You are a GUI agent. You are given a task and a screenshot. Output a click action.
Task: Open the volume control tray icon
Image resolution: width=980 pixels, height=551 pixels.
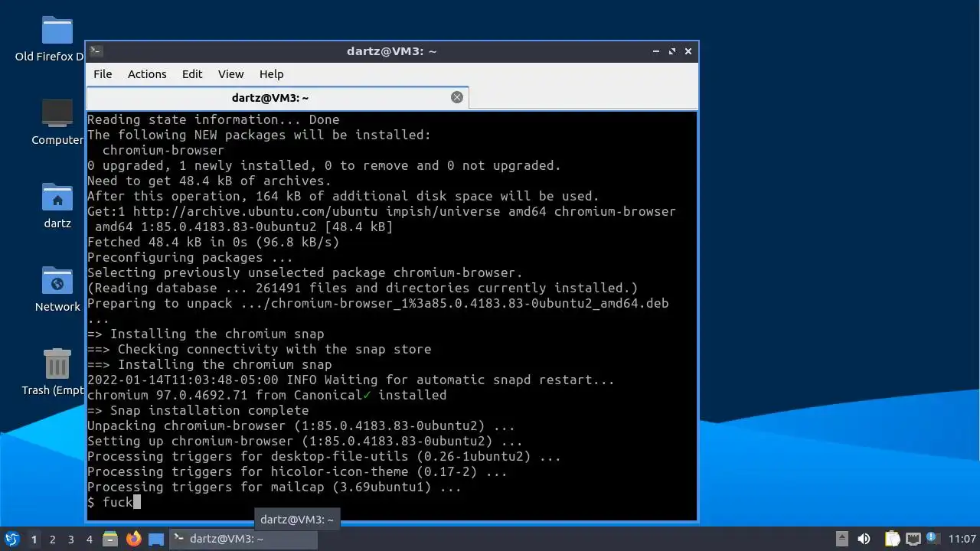[864, 539]
